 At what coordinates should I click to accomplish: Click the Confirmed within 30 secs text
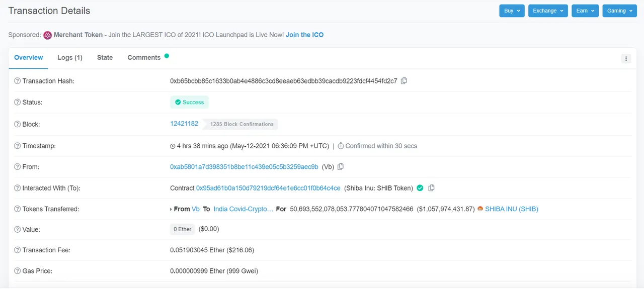coord(381,146)
